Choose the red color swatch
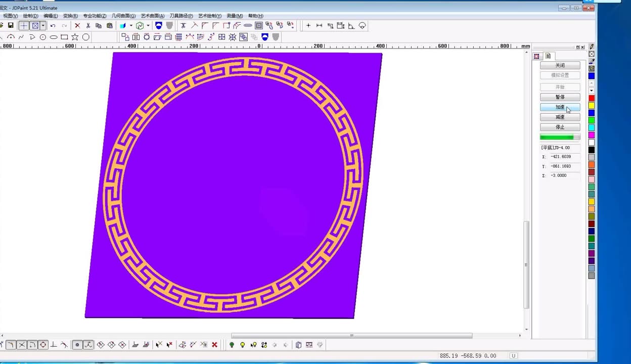 pyautogui.click(x=592, y=98)
